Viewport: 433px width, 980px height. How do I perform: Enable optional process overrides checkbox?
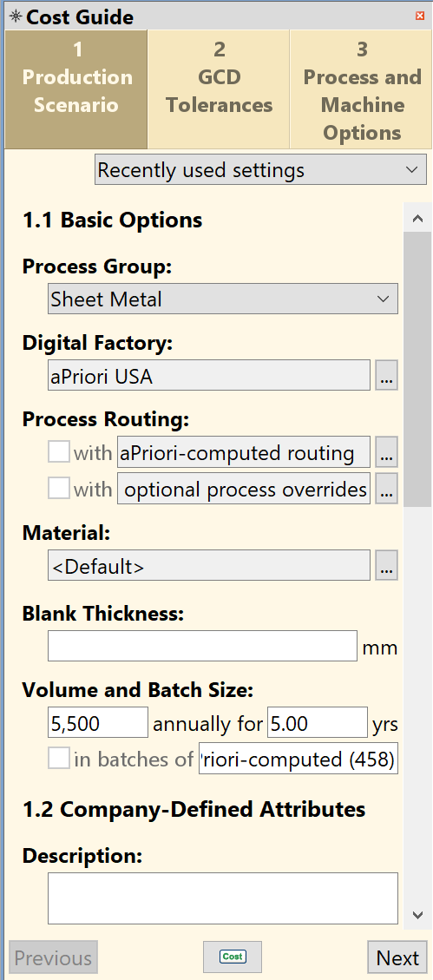pos(59,488)
